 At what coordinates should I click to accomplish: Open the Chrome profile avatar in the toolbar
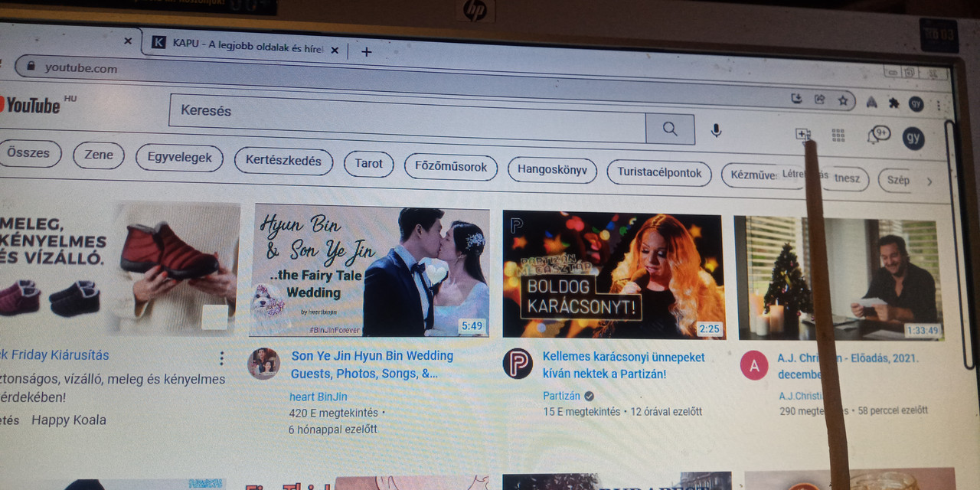coord(916,103)
